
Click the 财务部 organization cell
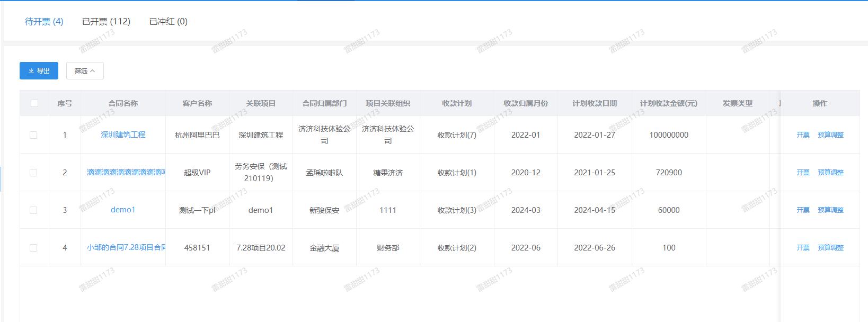tap(388, 248)
